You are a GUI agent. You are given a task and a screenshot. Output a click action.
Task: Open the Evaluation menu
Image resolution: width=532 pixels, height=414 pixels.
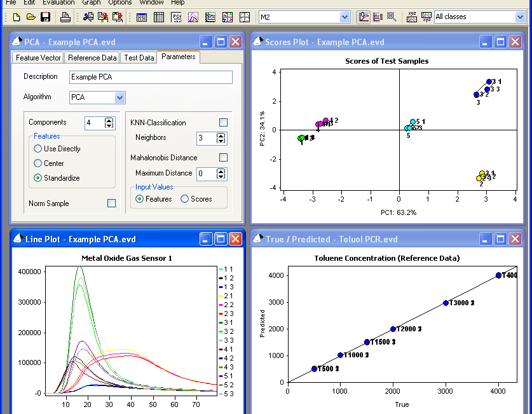coord(58,3)
